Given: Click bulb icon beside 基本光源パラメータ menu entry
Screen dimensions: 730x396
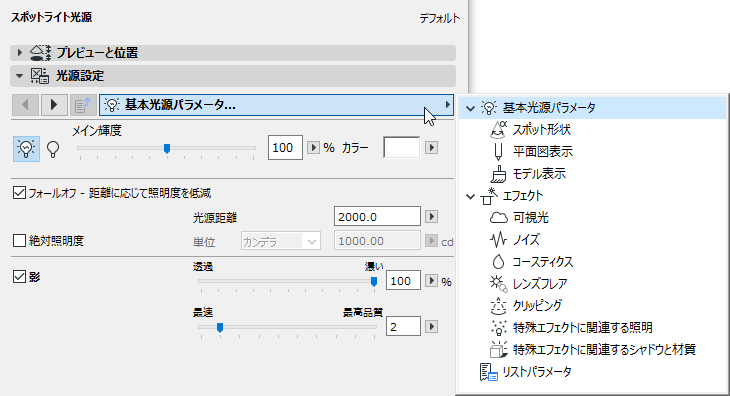Looking at the screenshot, I should pyautogui.click(x=489, y=108).
